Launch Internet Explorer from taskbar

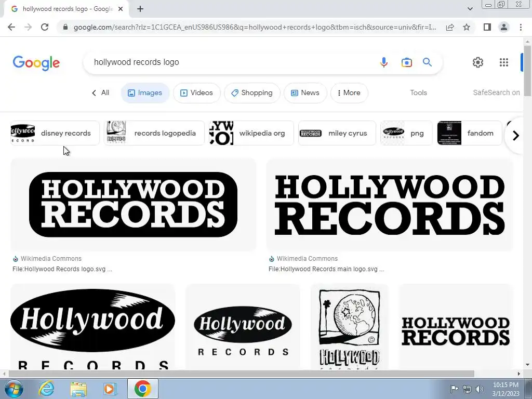click(46, 389)
